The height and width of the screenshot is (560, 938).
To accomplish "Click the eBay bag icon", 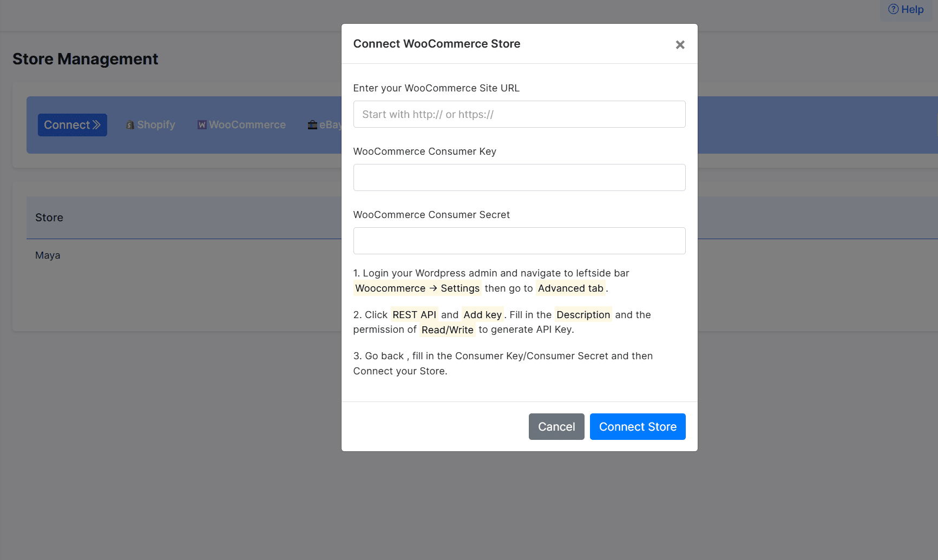I will [312, 125].
